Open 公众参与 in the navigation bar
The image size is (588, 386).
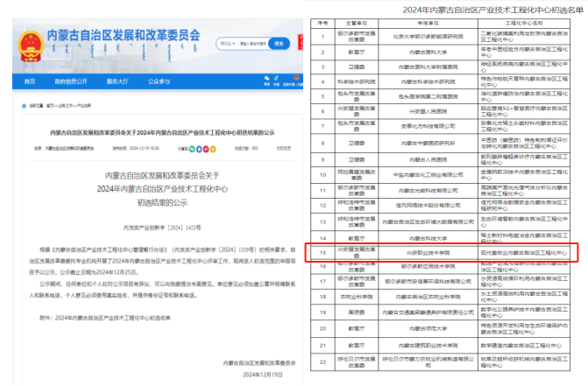(x=159, y=81)
